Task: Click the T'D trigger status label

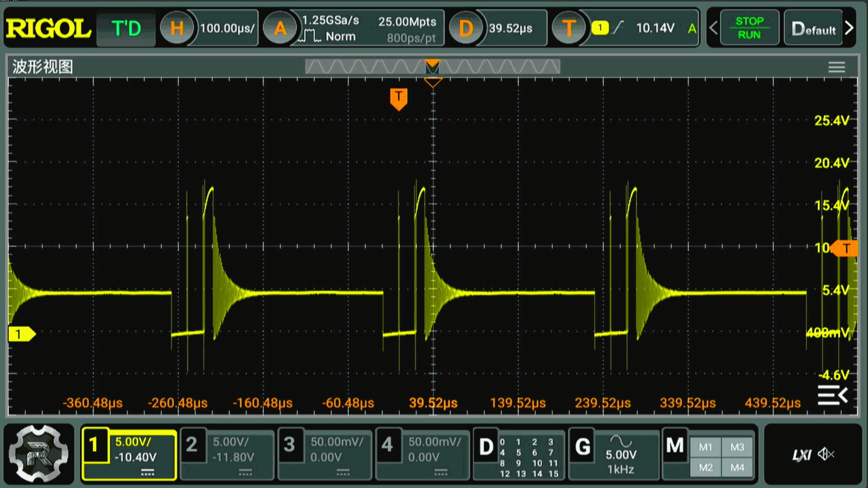Action: [x=126, y=28]
